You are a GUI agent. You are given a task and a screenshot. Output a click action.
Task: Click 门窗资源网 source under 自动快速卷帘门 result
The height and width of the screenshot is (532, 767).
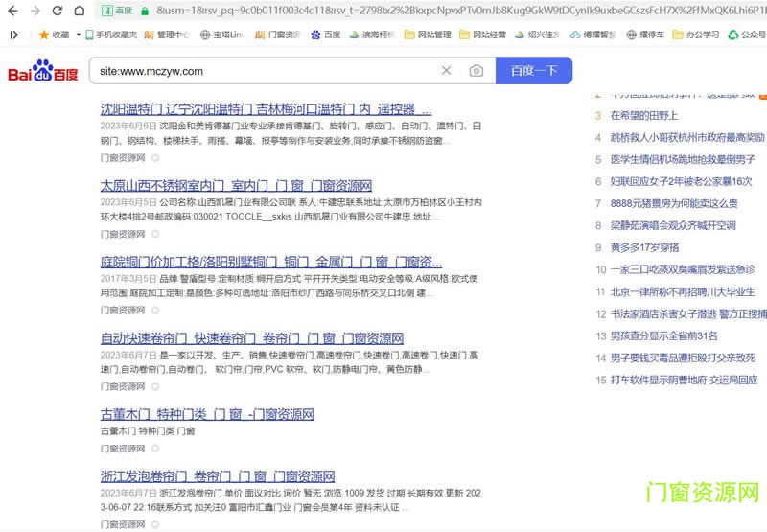click(x=123, y=386)
